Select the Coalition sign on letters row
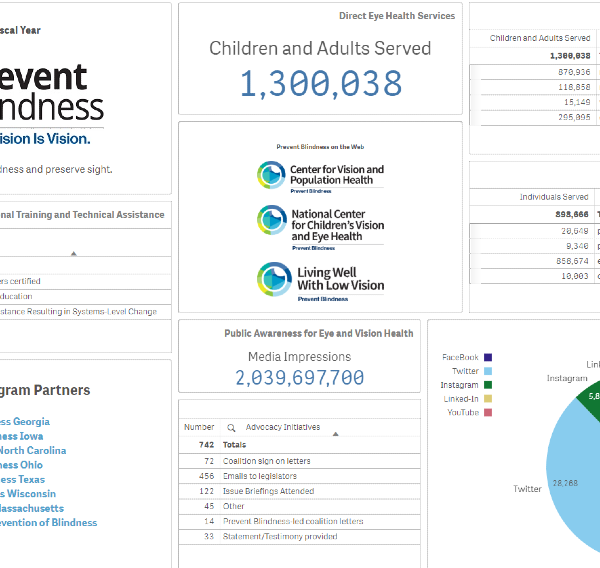Screen dimensions: 600x568 pyautogui.click(x=299, y=461)
